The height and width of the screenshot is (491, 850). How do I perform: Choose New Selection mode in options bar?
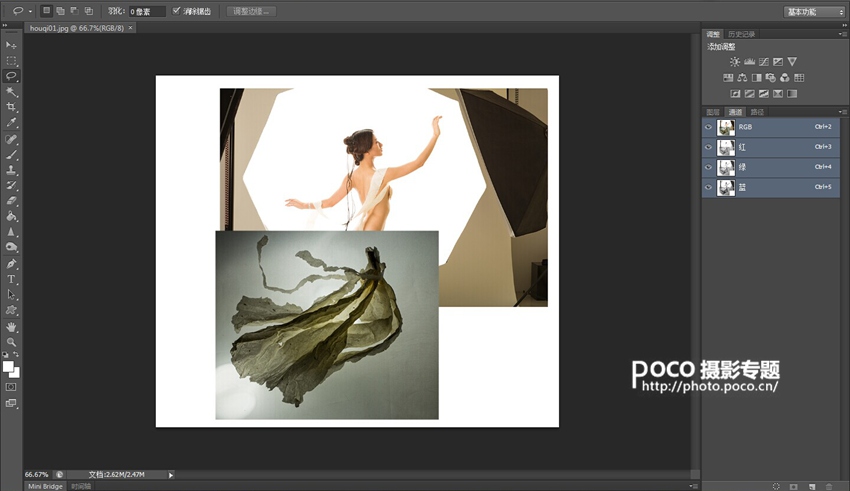click(47, 11)
